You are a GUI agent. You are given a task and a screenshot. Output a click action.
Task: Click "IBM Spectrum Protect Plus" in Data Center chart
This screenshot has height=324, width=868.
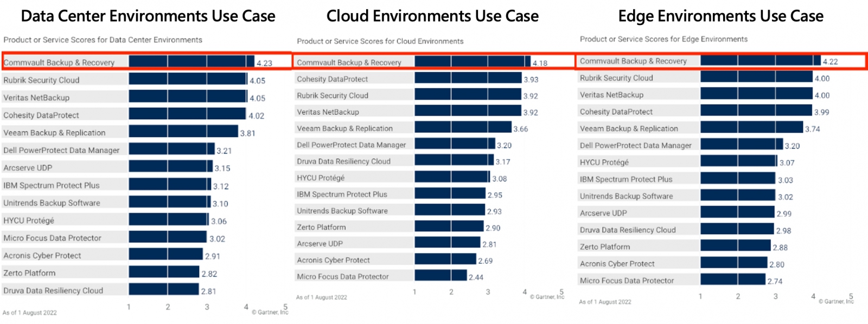pos(52,185)
